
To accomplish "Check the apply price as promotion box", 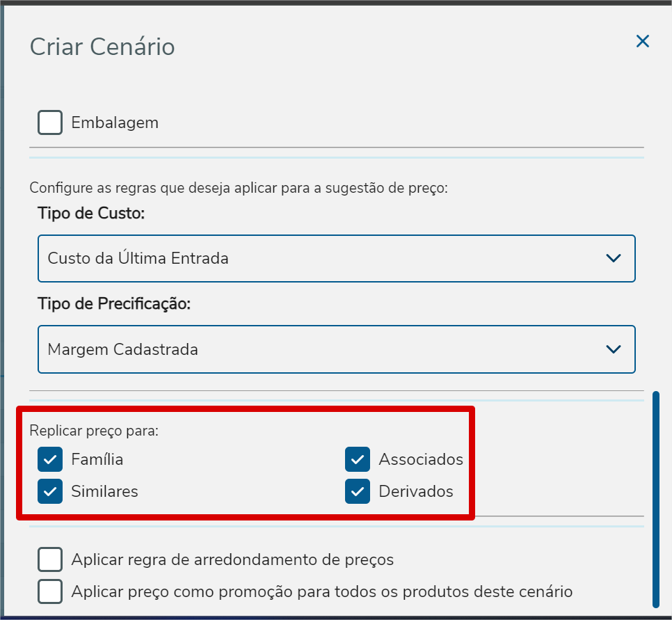I will [50, 591].
